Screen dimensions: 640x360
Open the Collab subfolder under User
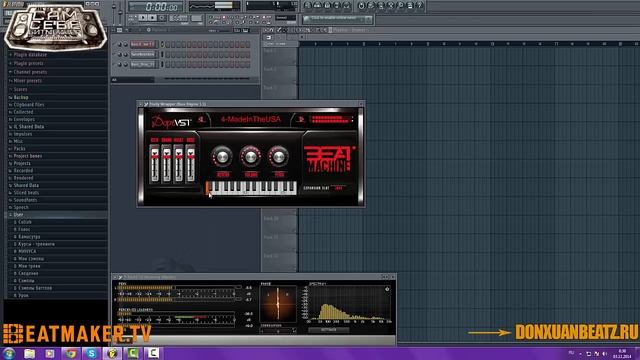click(24, 222)
